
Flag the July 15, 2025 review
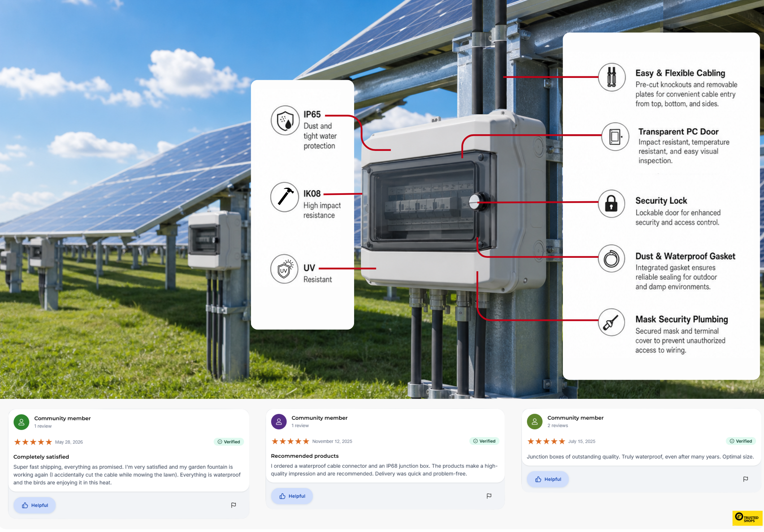[x=745, y=479]
